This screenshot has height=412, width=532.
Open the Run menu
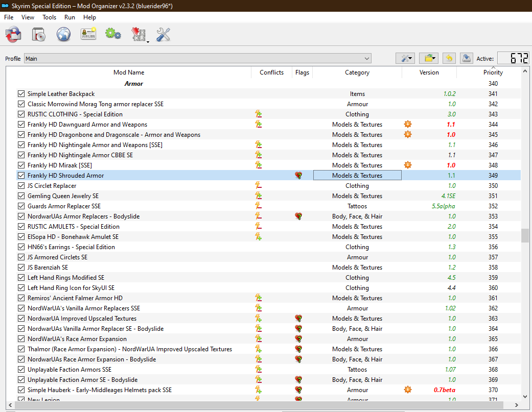pyautogui.click(x=70, y=17)
